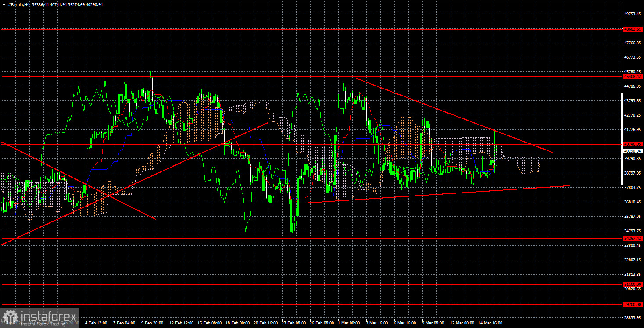644x328 pixels.
Task: Click the 9 Feb 20:00 time axis label
Action: [x=153, y=323]
